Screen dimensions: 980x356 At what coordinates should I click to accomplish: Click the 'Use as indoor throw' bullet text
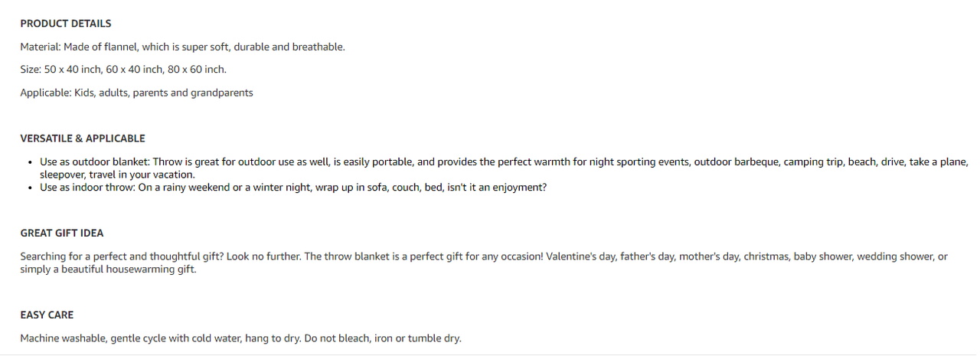pyautogui.click(x=293, y=187)
